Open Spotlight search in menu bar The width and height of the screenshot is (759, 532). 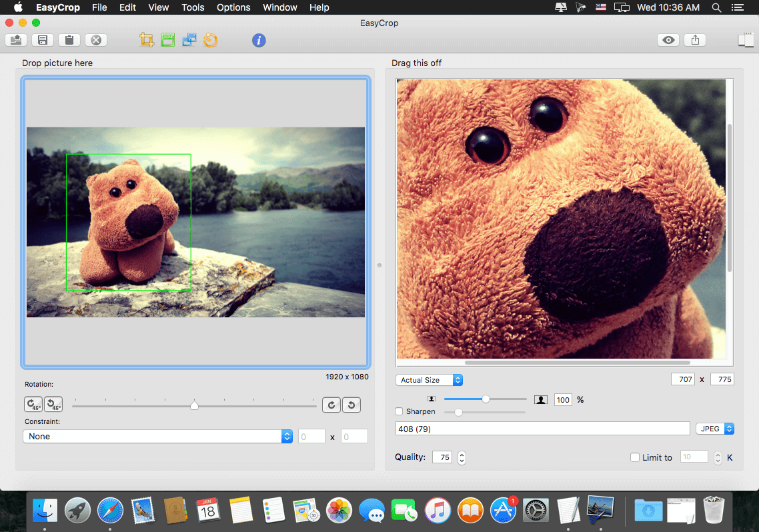[716, 7]
